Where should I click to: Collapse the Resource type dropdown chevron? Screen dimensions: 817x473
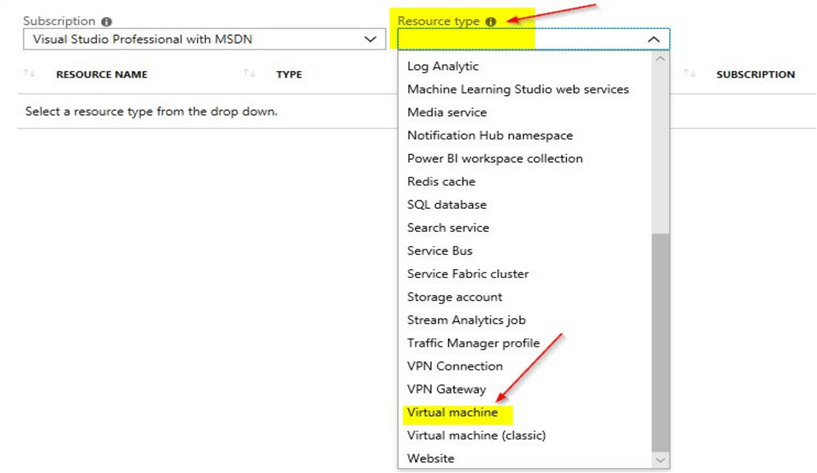pos(654,39)
